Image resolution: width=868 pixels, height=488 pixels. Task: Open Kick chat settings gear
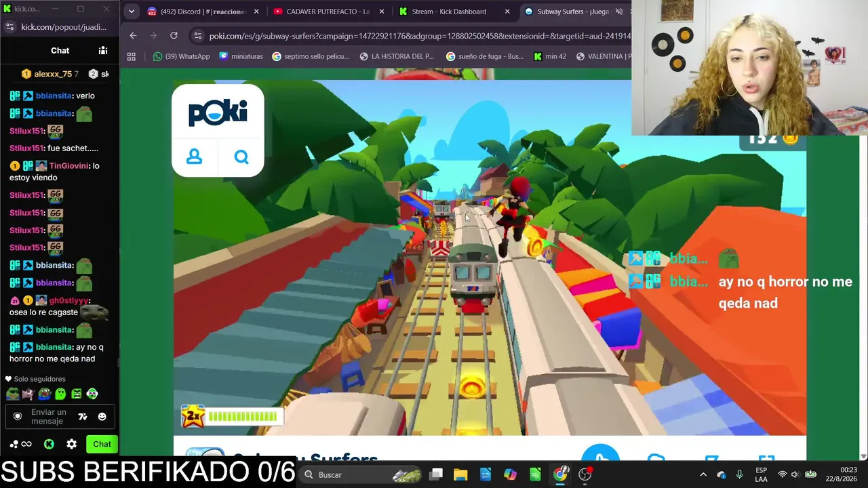tap(71, 444)
